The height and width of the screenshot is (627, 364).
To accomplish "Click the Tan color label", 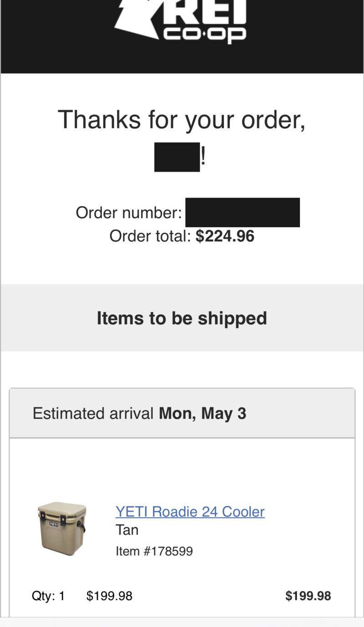I will [127, 530].
